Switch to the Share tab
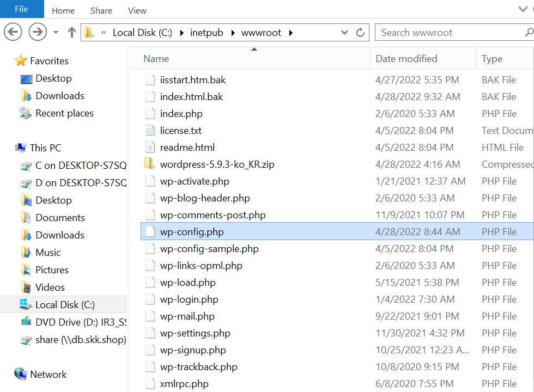The height and width of the screenshot is (392, 534). point(101,10)
